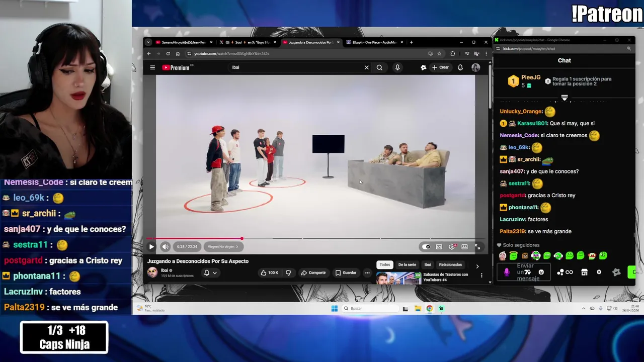
Task: Click PieeJG in the gift leaderboard
Action: pos(531,78)
